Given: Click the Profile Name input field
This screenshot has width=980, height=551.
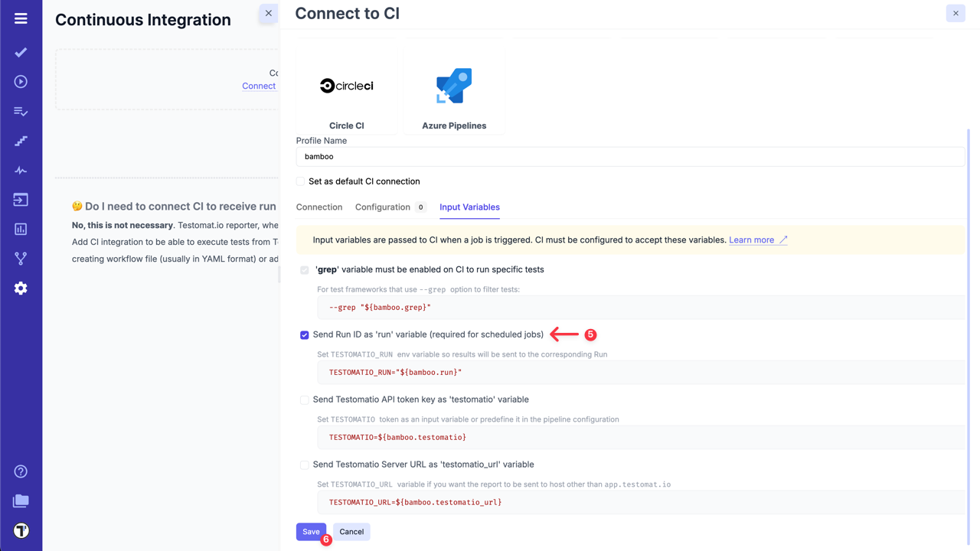Looking at the screenshot, I should pyautogui.click(x=630, y=157).
